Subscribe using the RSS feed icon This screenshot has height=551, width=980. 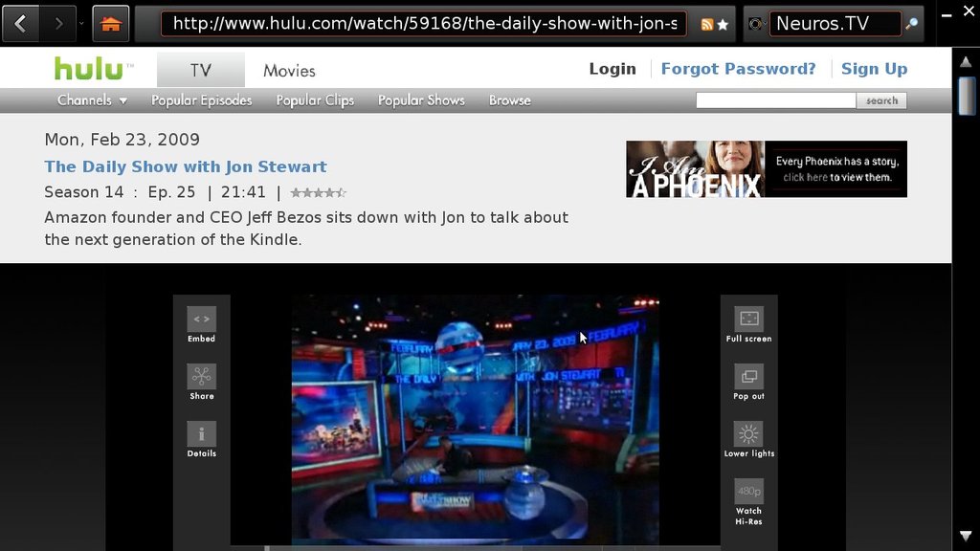(x=707, y=24)
